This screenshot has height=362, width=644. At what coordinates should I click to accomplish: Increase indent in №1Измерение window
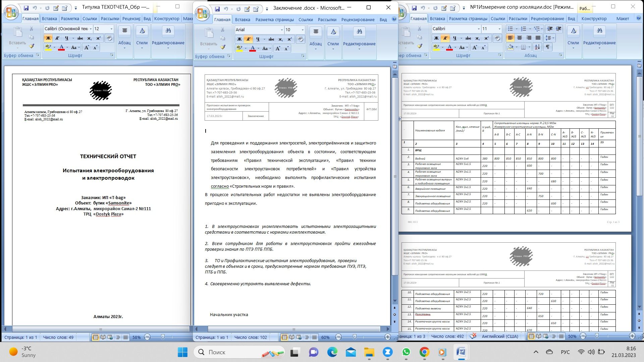(x=558, y=29)
